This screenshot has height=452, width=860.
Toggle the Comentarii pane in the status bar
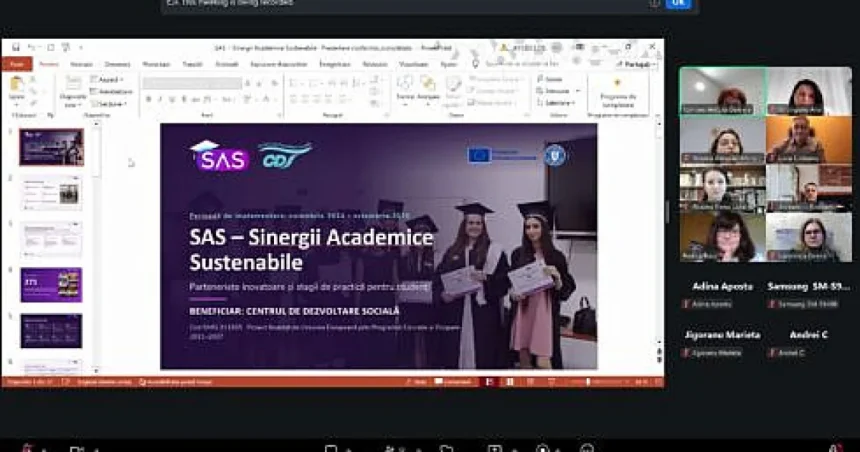coord(454,382)
